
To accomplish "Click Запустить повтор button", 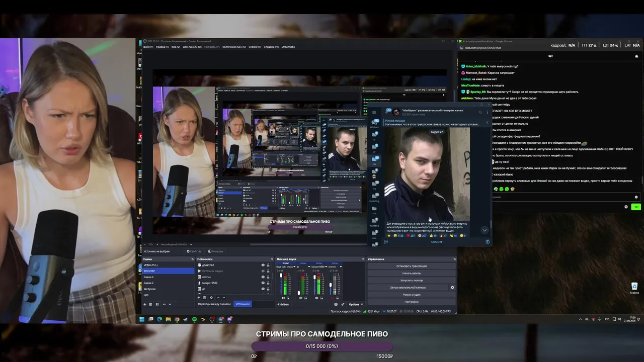I will point(412,280).
